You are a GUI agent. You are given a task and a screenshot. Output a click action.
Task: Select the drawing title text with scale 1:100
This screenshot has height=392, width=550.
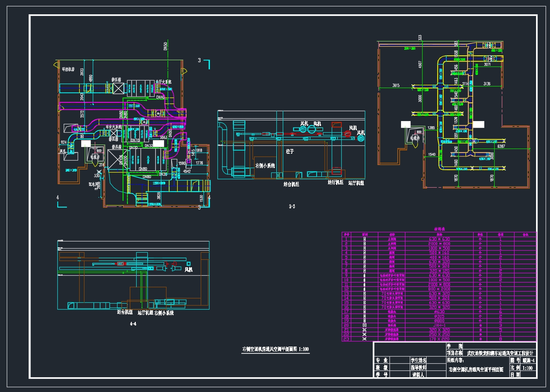[275, 349]
